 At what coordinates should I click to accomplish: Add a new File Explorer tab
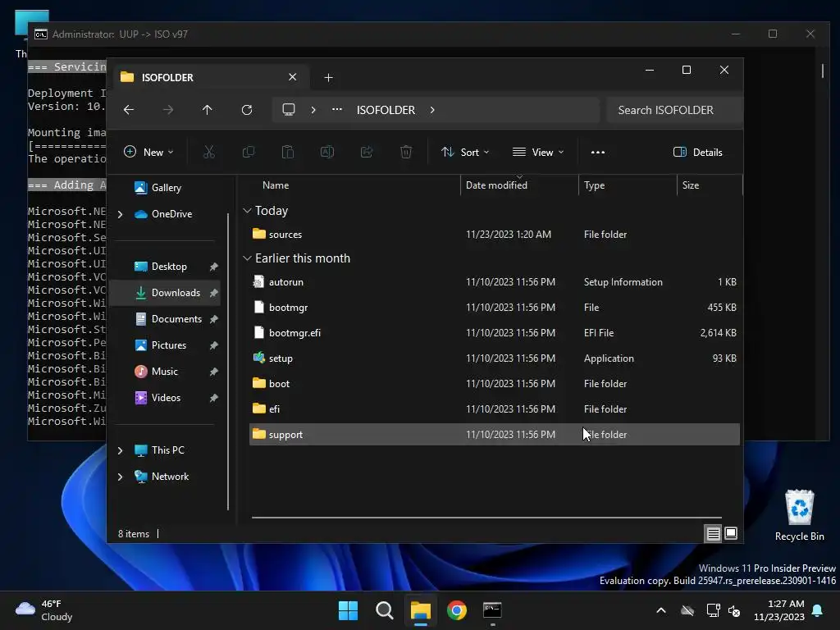point(328,78)
